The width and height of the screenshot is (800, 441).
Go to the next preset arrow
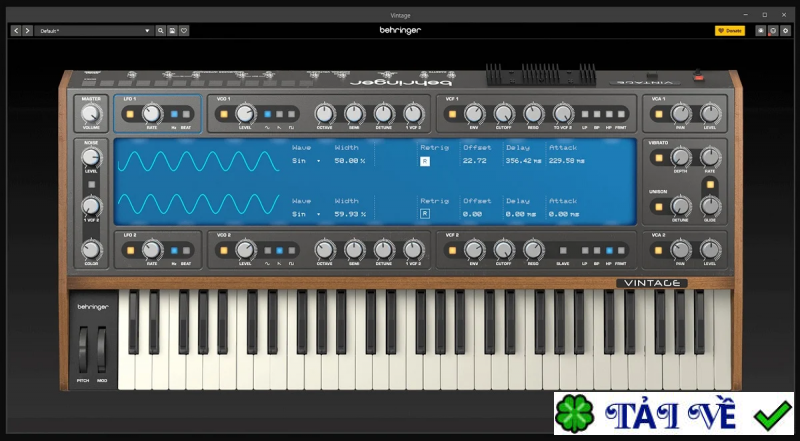pos(28,31)
